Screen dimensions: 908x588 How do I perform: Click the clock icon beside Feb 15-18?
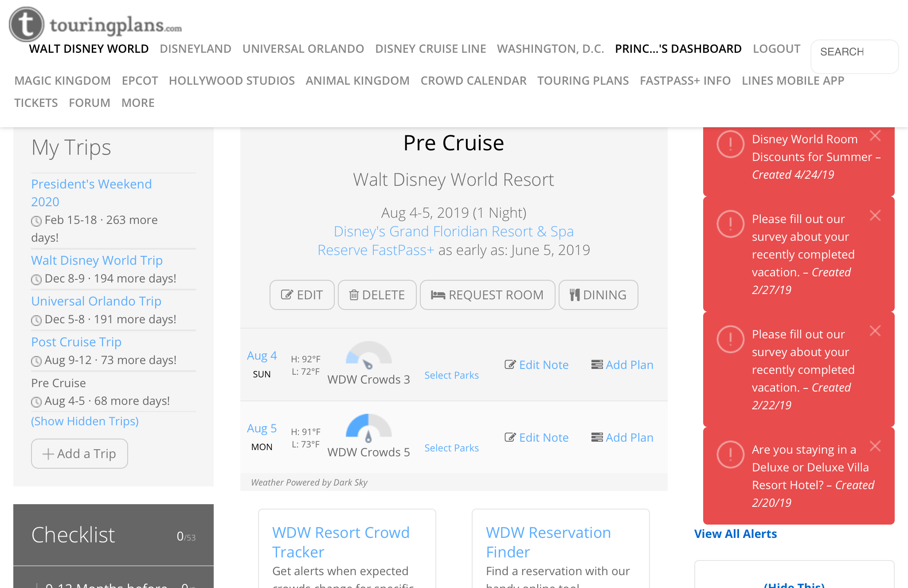coord(36,221)
